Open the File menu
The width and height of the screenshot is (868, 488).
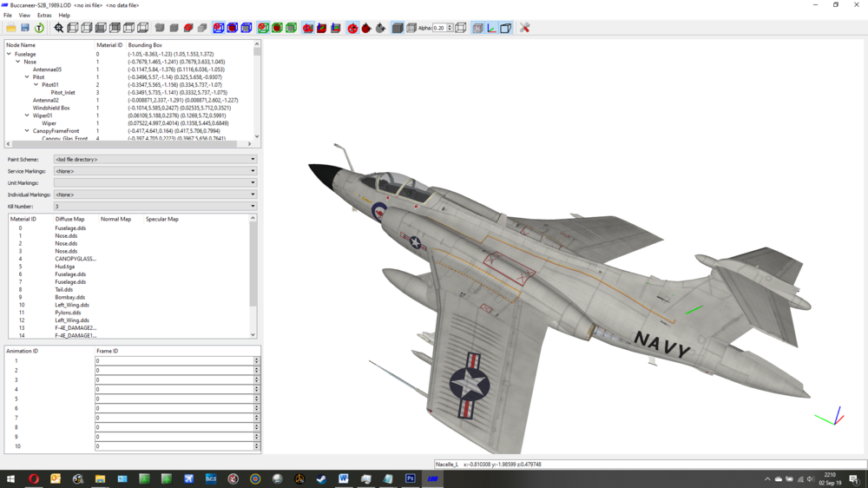pyautogui.click(x=8, y=16)
